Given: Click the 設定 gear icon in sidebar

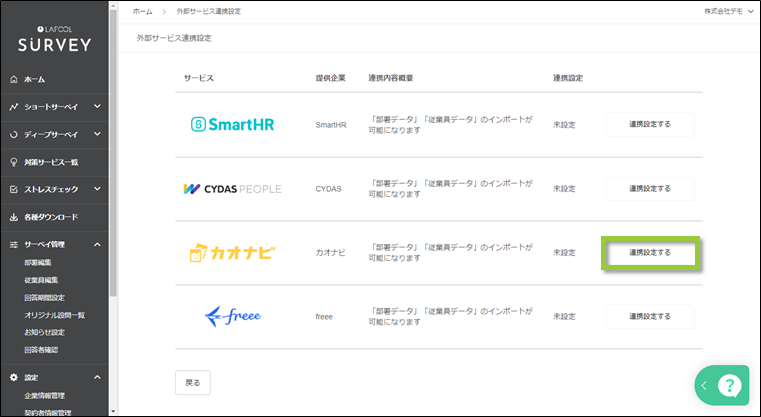Looking at the screenshot, I should [x=13, y=377].
